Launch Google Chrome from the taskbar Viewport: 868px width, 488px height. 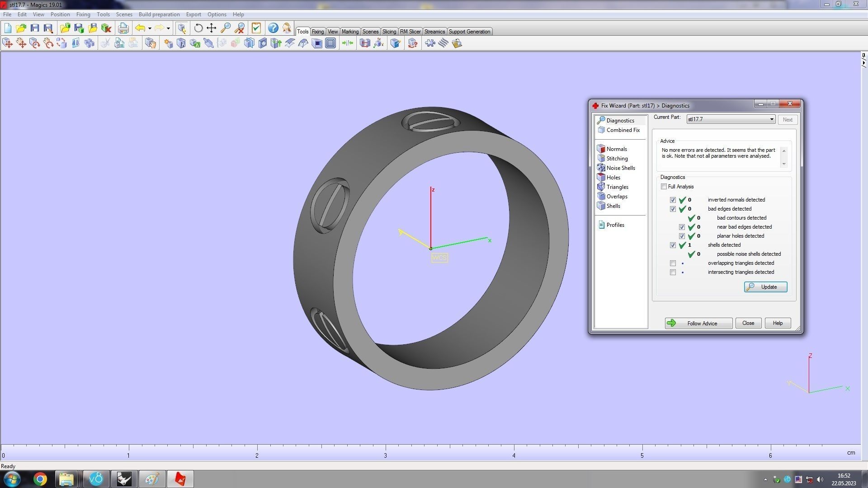pos(40,479)
